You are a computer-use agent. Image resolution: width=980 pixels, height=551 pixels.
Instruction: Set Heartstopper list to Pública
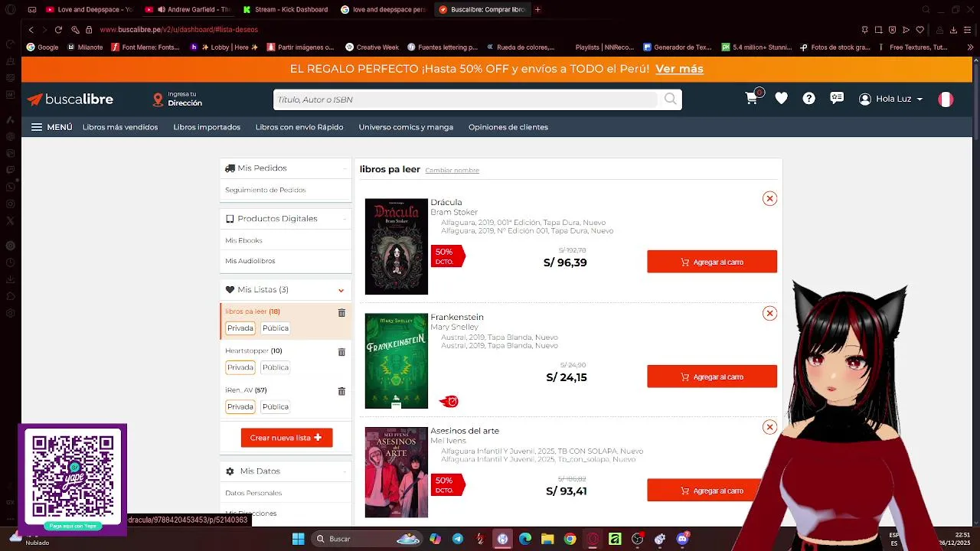(x=276, y=367)
